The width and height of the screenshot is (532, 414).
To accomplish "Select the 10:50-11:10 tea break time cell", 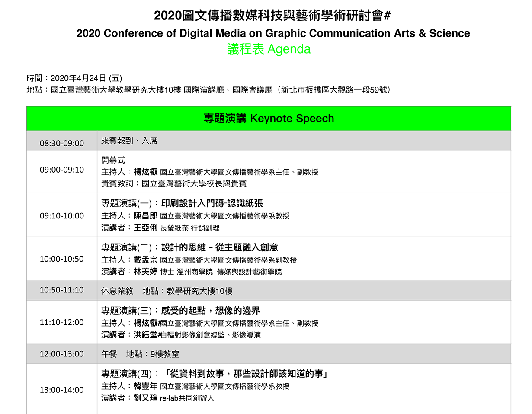I will (62, 290).
